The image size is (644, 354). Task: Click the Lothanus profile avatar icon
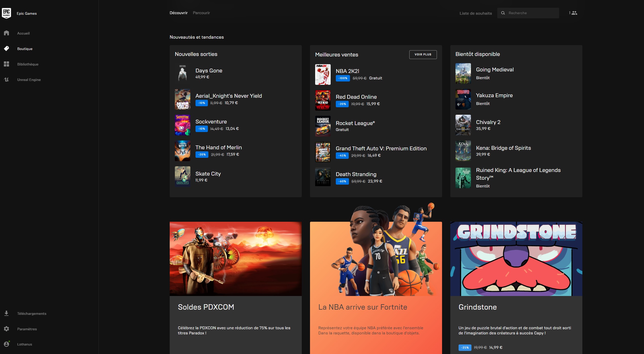pos(6,344)
